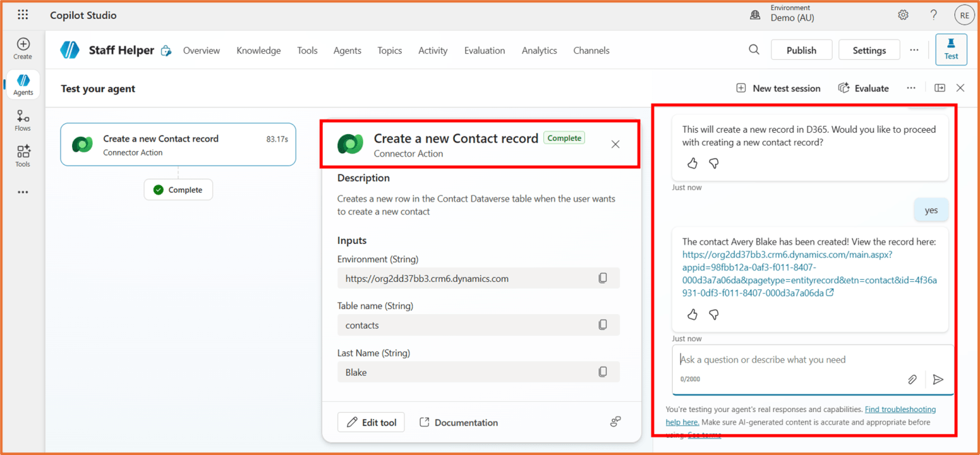Go to the Topics tab

click(x=390, y=50)
